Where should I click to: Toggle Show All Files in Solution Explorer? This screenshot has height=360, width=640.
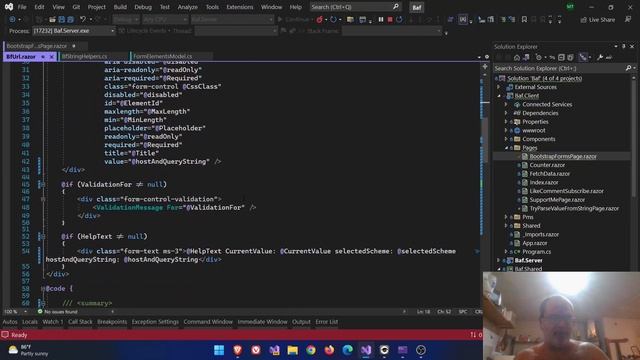point(570,58)
